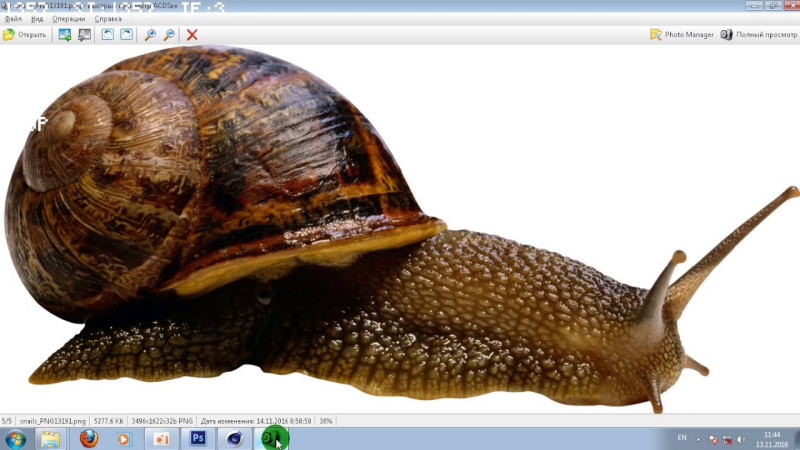Launch Firefox from the taskbar
Viewport: 800px width, 450px height.
pos(88,438)
